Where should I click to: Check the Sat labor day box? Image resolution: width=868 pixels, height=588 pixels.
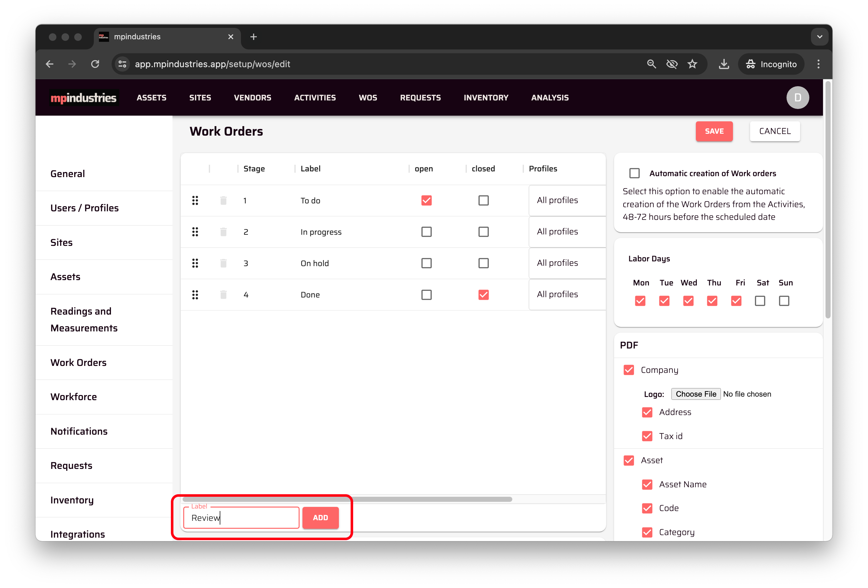tap(760, 301)
